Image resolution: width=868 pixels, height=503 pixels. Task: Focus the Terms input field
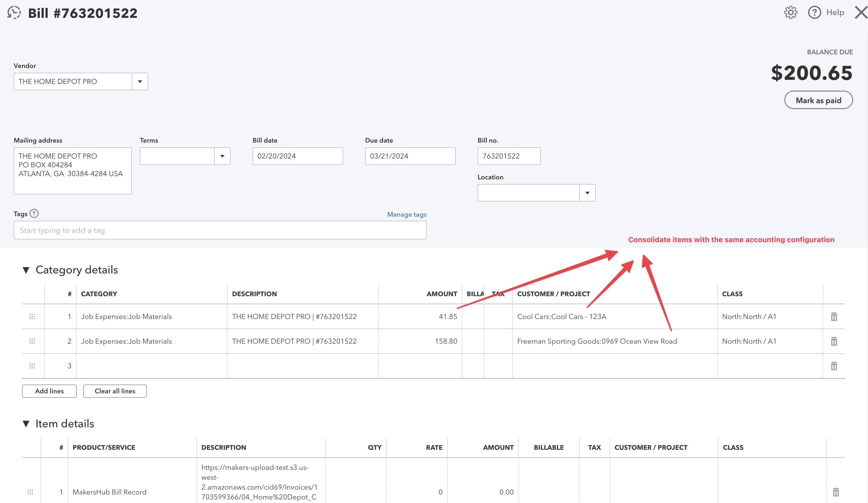click(x=177, y=156)
